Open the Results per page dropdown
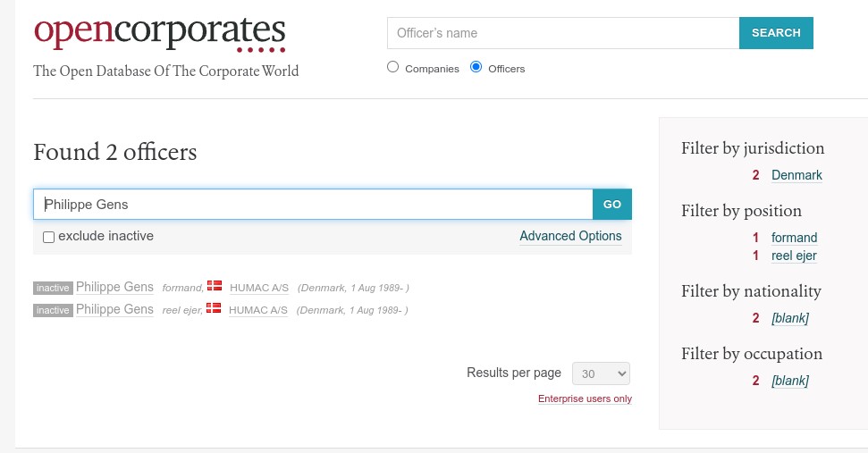This screenshot has height=453, width=868. point(601,373)
